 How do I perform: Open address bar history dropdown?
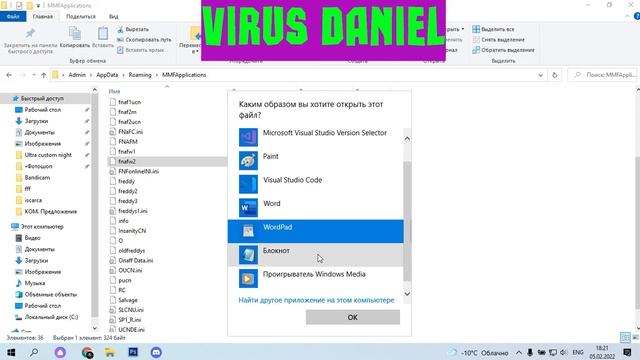coord(540,75)
